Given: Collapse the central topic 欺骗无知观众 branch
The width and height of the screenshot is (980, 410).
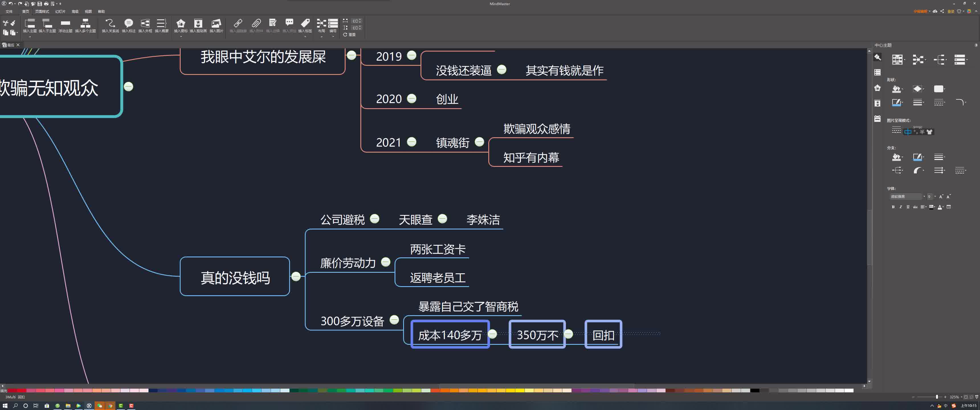Looking at the screenshot, I should pos(128,86).
